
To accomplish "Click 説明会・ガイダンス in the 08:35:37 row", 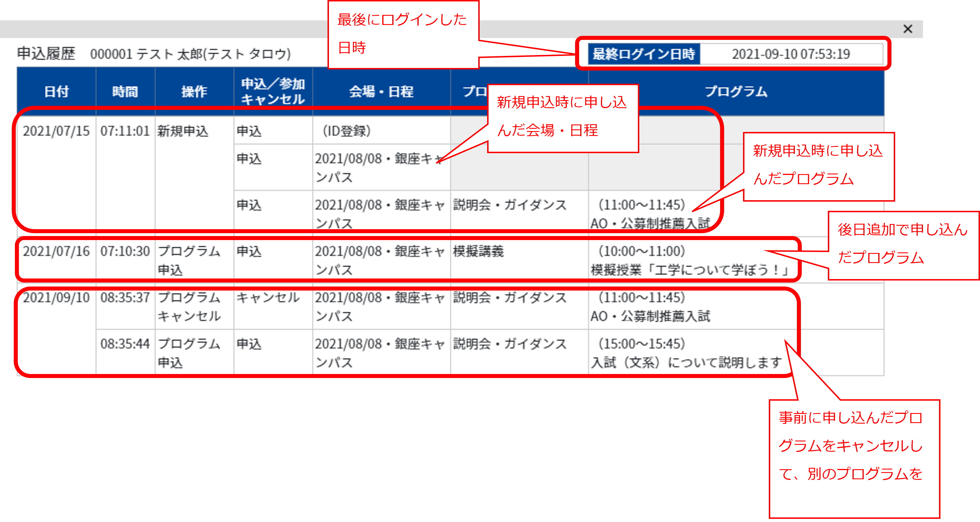I will [x=519, y=307].
